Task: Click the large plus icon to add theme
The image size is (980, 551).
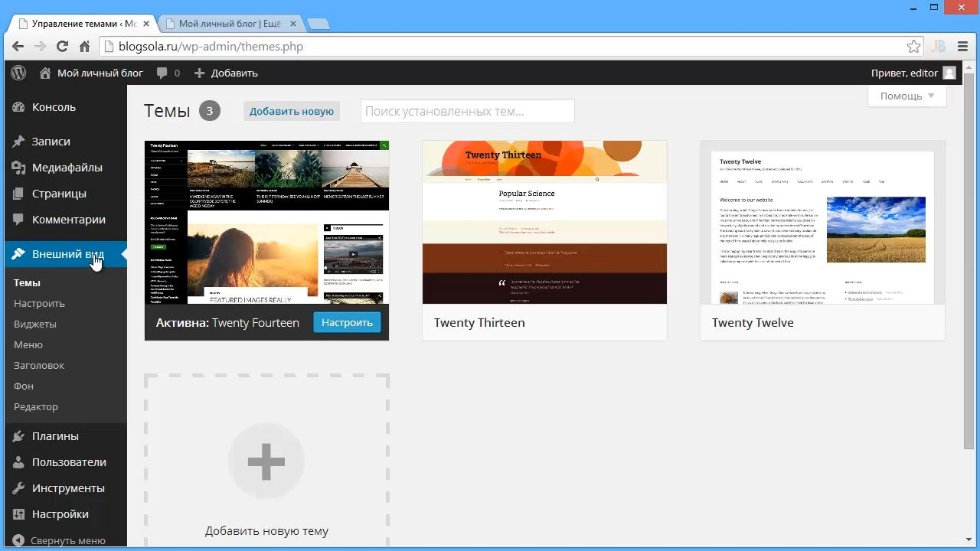Action: click(266, 461)
